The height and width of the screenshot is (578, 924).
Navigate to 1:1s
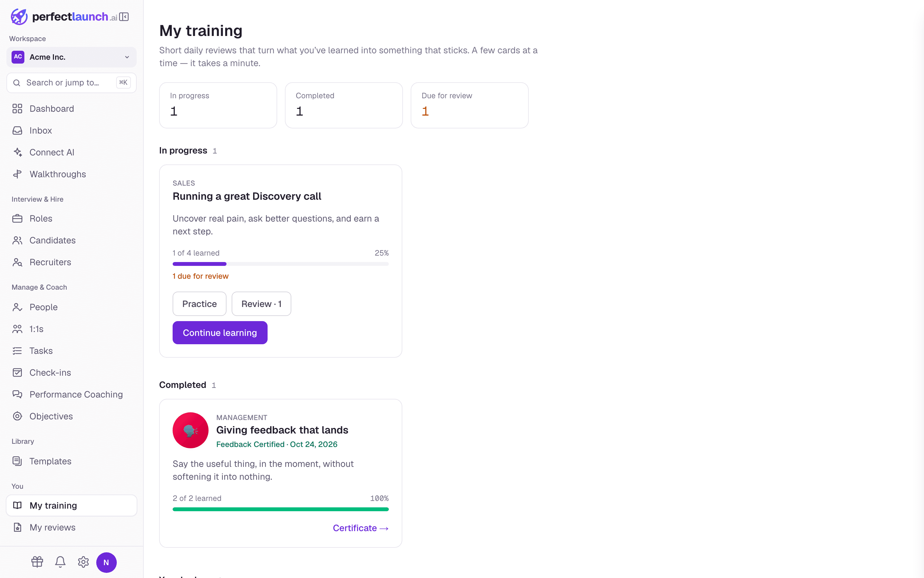[x=72, y=329]
